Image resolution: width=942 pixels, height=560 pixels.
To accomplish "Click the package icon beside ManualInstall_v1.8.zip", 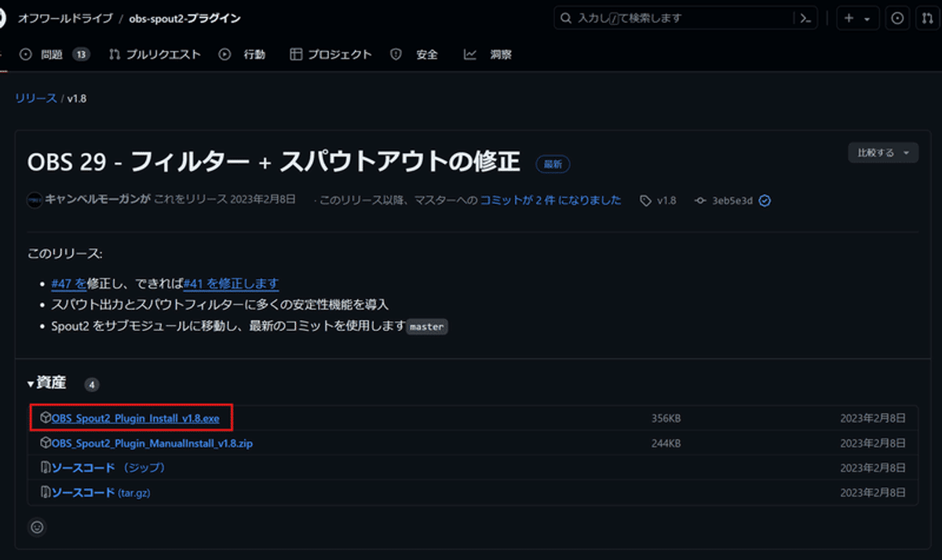I will (46, 443).
